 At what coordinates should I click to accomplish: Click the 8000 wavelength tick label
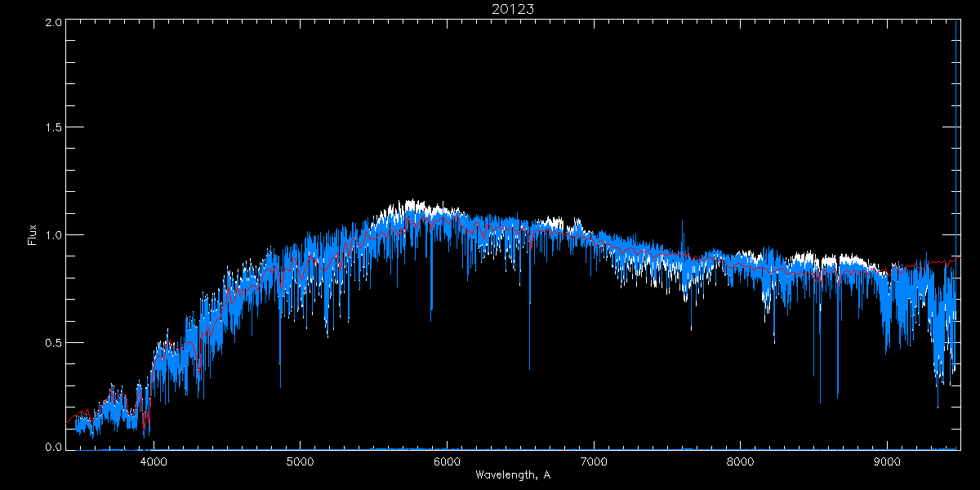click(741, 462)
